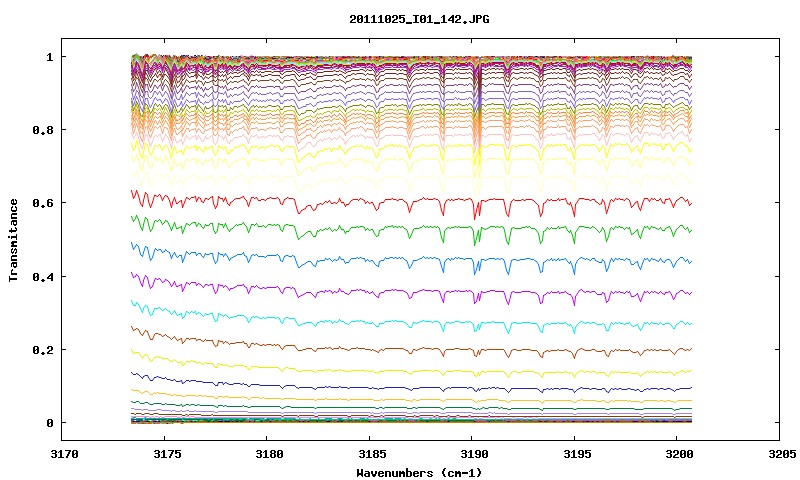Click the Transmittance y-axis label
800x480 pixels.
(14, 240)
